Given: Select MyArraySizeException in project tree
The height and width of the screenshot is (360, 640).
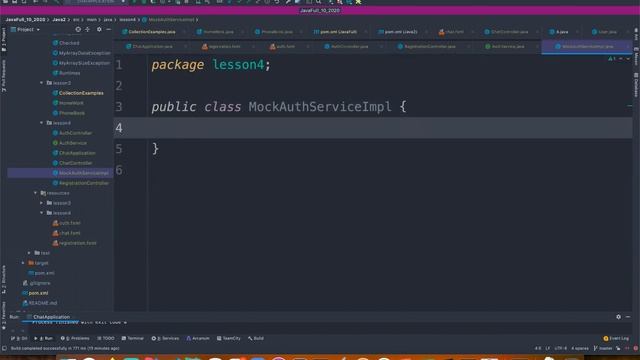Looking at the screenshot, I should coord(81,63).
